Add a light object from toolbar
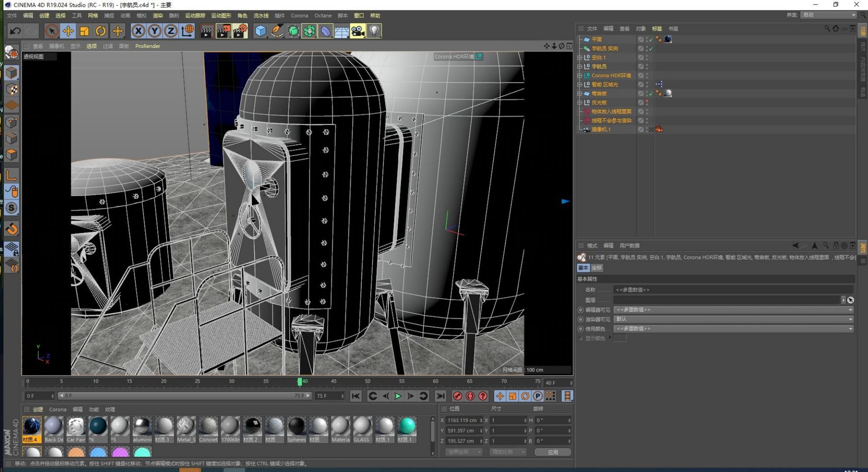This screenshot has height=472, width=868. click(374, 31)
